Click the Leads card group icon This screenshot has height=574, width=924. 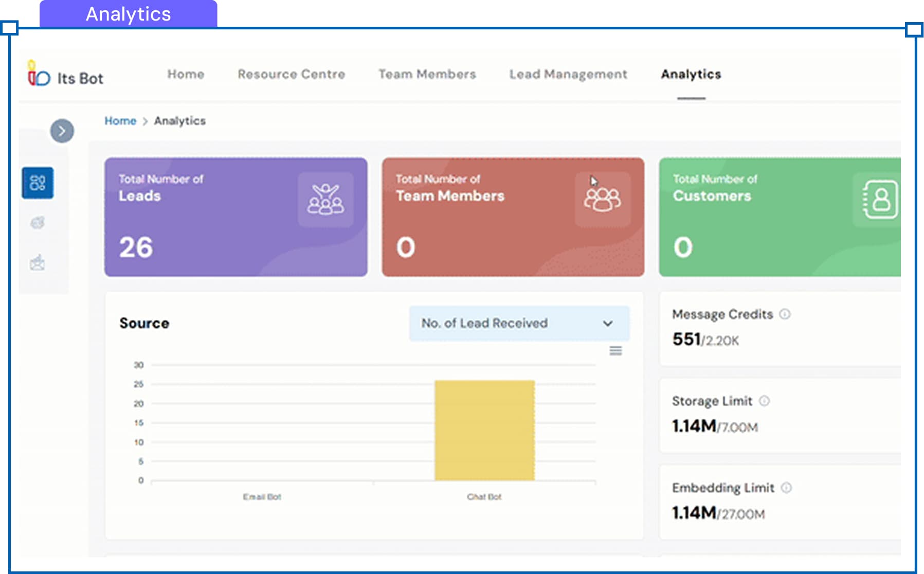point(325,199)
